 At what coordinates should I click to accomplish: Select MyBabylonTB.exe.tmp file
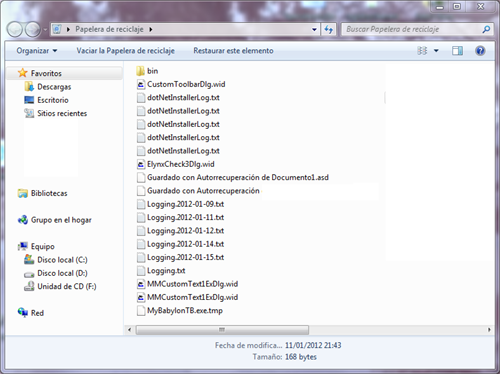point(185,311)
